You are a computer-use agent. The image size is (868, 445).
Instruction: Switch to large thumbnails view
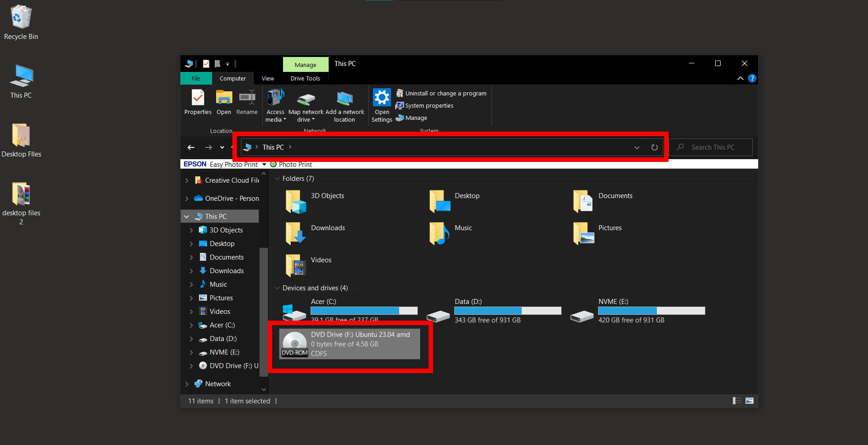pyautogui.click(x=750, y=401)
